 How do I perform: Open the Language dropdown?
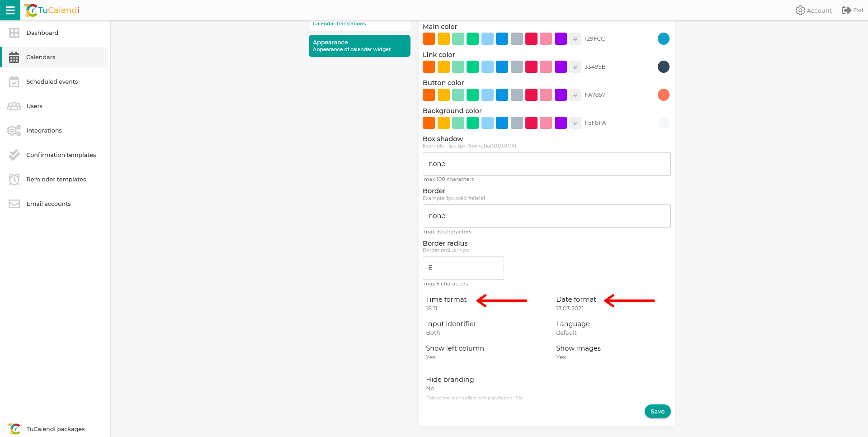pos(573,328)
